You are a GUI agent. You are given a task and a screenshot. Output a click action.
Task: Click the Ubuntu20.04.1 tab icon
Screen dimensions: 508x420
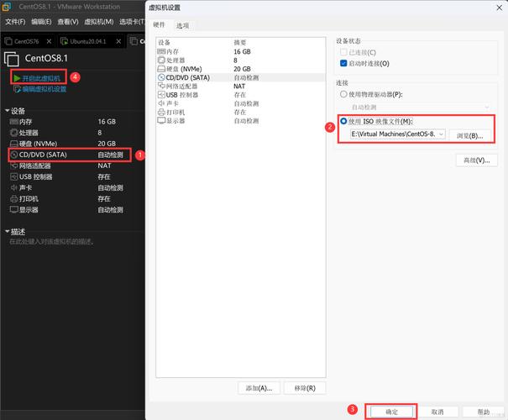click(x=64, y=41)
